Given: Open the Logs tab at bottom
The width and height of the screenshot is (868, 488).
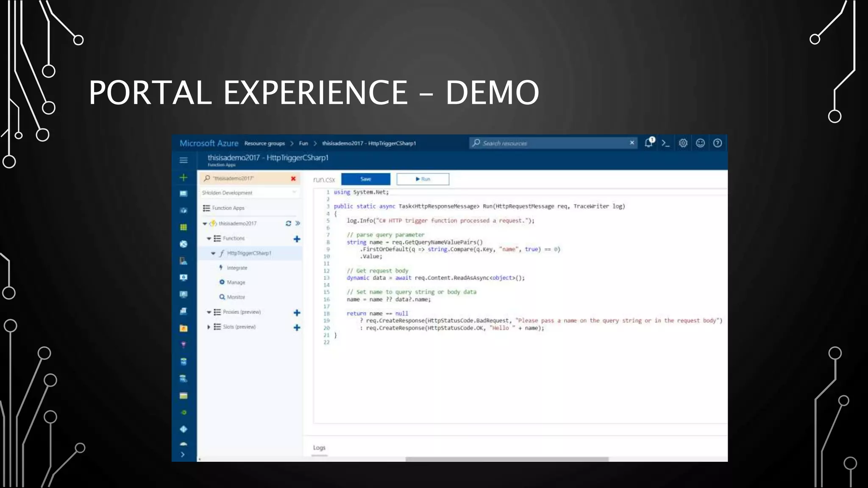Looking at the screenshot, I should point(319,448).
